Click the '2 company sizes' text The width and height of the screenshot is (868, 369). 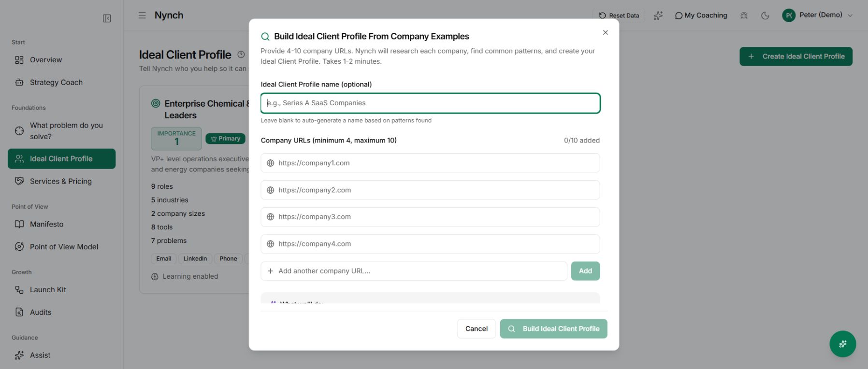pos(178,213)
